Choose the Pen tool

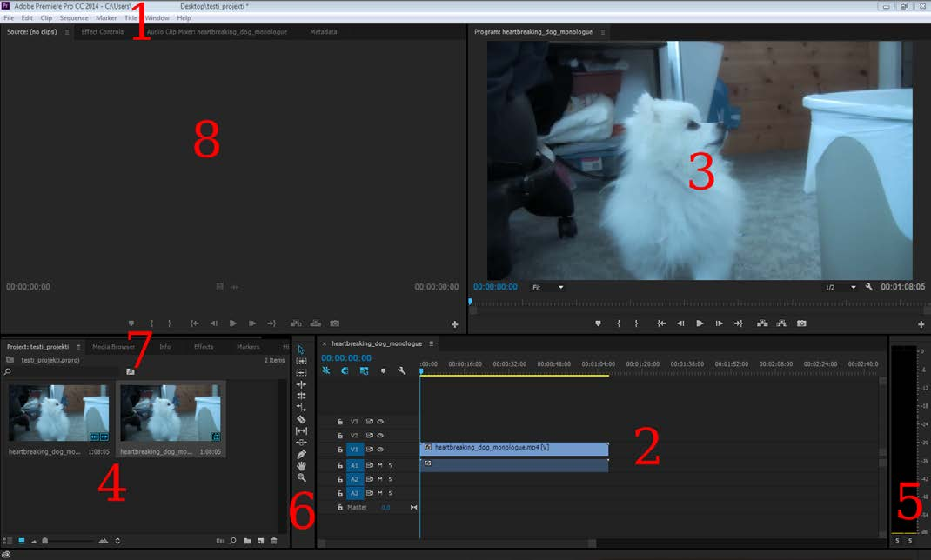tap(301, 455)
